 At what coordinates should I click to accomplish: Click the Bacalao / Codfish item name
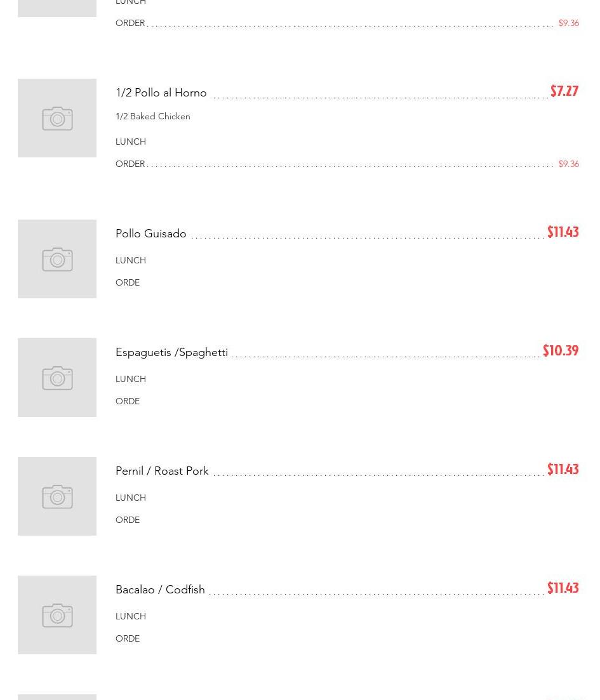160,590
